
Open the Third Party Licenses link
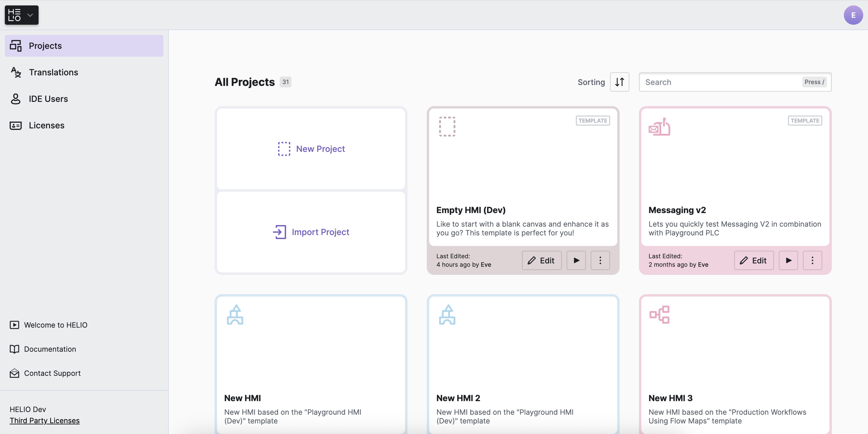[x=45, y=420]
